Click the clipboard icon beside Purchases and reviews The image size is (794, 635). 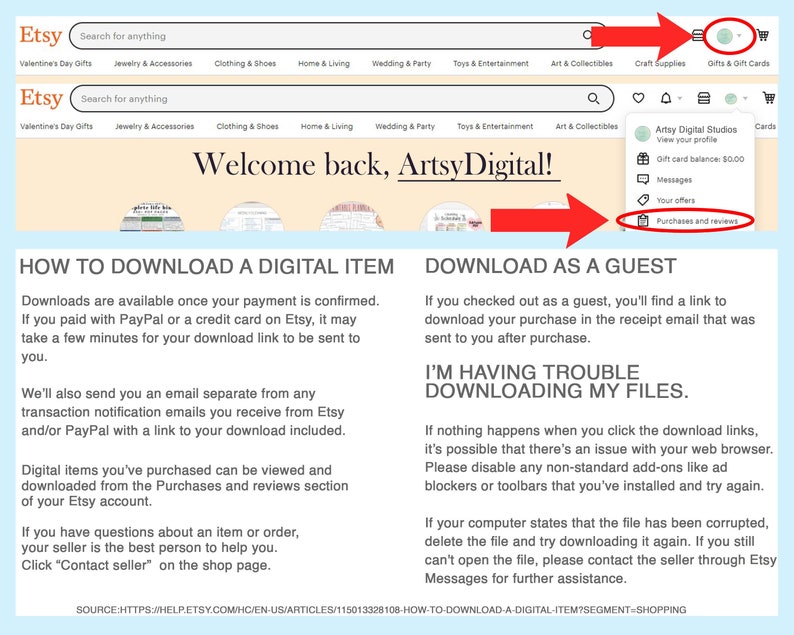pyautogui.click(x=643, y=221)
